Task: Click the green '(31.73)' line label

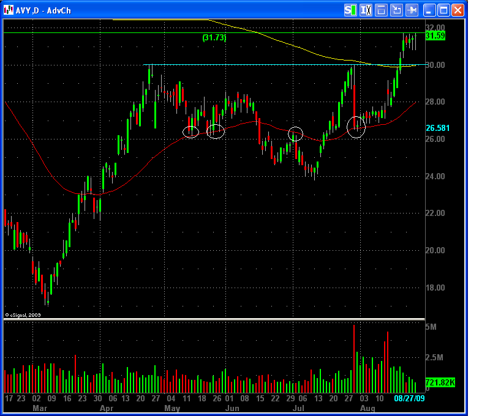Action: [214, 38]
